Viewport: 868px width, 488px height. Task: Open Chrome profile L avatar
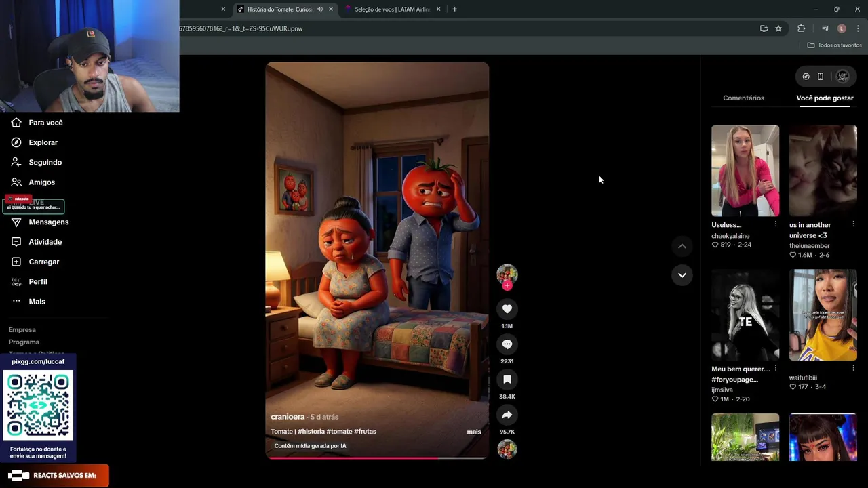[842, 28]
